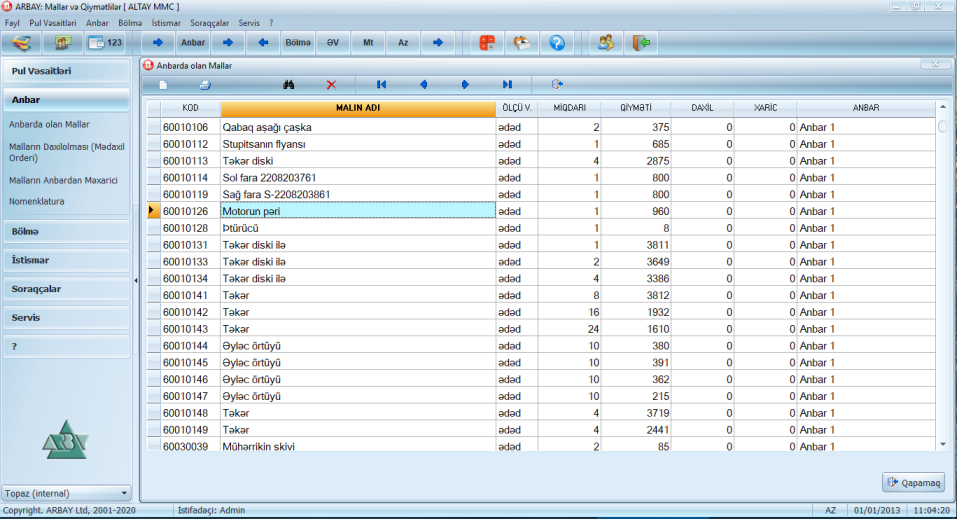
Task: Click the stacked cards icon in main toolbar
Action: coord(22,43)
